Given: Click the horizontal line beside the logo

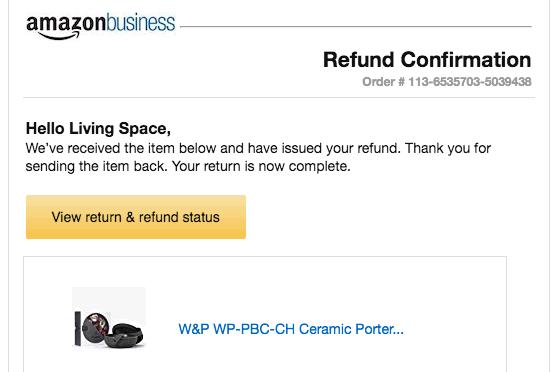Looking at the screenshot, I should [x=356, y=27].
